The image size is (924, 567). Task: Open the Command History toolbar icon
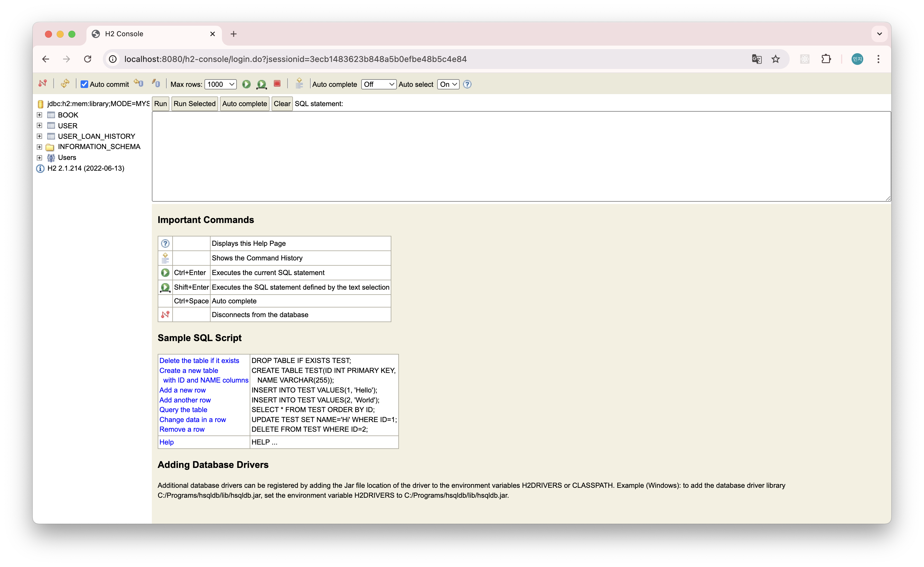pos(299,83)
